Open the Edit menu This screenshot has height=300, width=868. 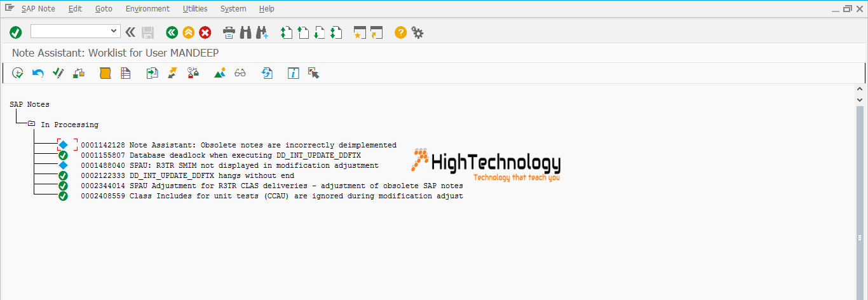click(x=75, y=9)
